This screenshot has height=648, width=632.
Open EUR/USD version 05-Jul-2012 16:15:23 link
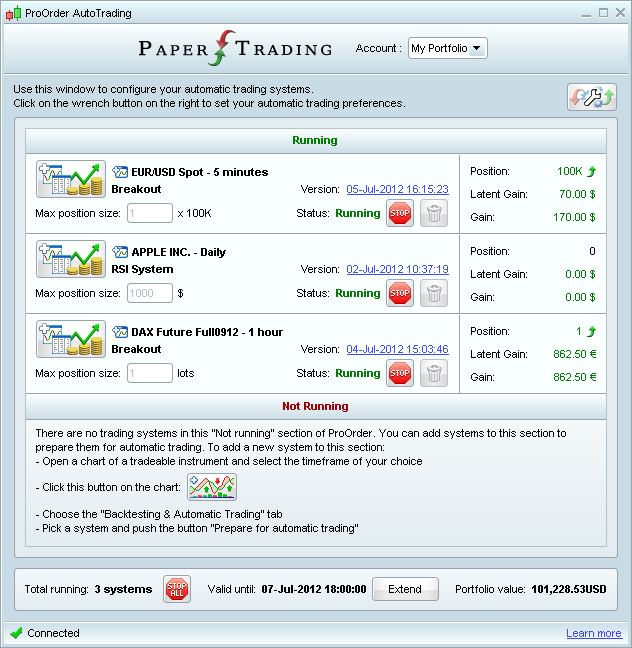pos(397,189)
